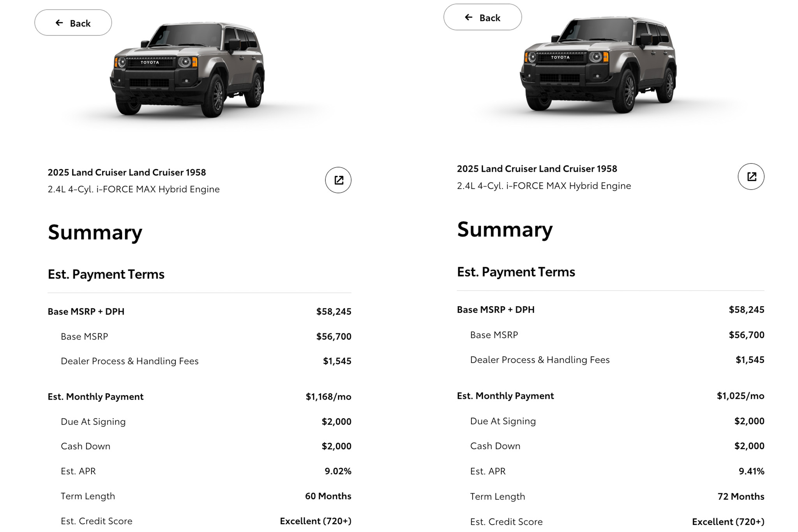Go back from the 72-month financing summary
This screenshot has width=798, height=532.
pos(482,18)
